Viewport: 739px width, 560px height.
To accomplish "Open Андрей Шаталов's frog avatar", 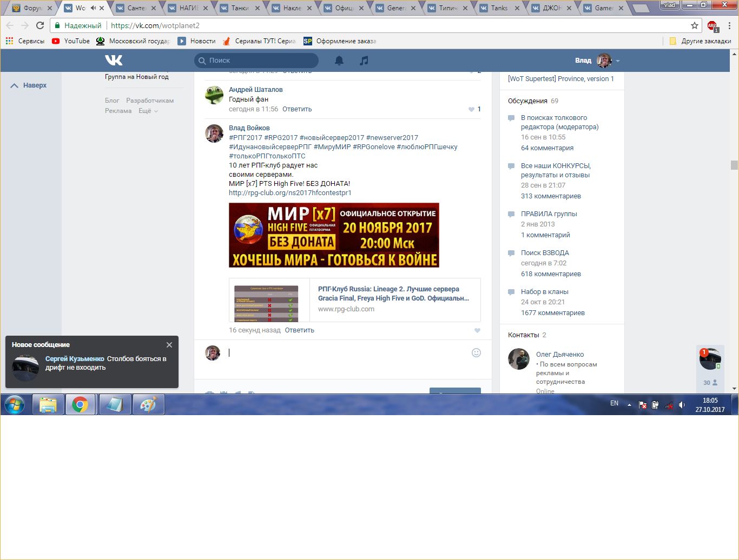I will pos(214,95).
